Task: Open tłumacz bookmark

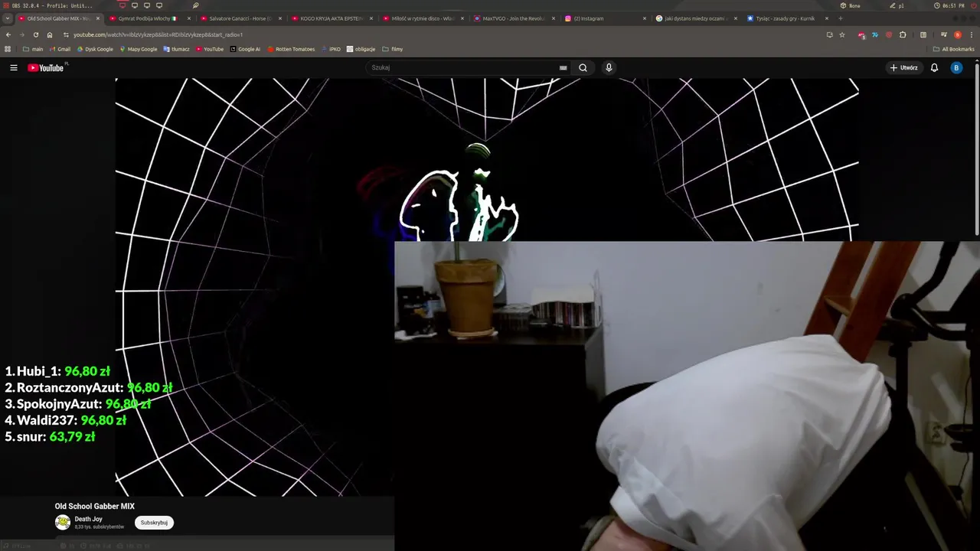Action: tap(176, 49)
